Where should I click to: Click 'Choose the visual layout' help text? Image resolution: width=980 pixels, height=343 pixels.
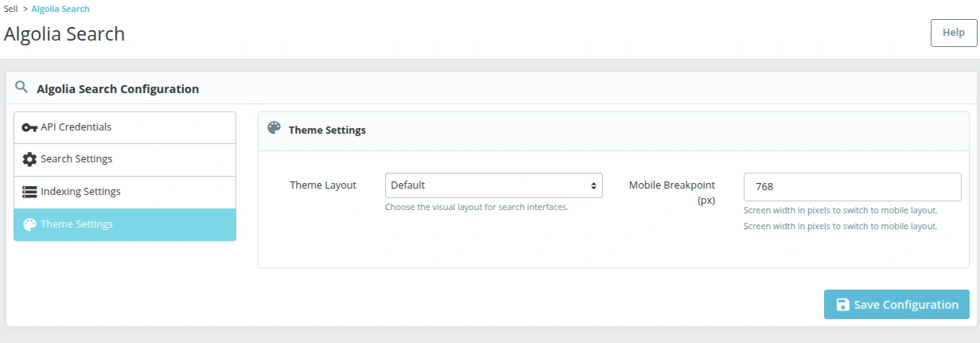coord(476,207)
